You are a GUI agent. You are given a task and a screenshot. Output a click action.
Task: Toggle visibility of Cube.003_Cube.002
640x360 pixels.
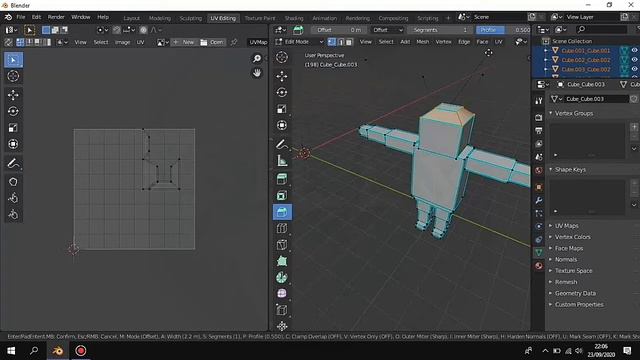click(635, 69)
